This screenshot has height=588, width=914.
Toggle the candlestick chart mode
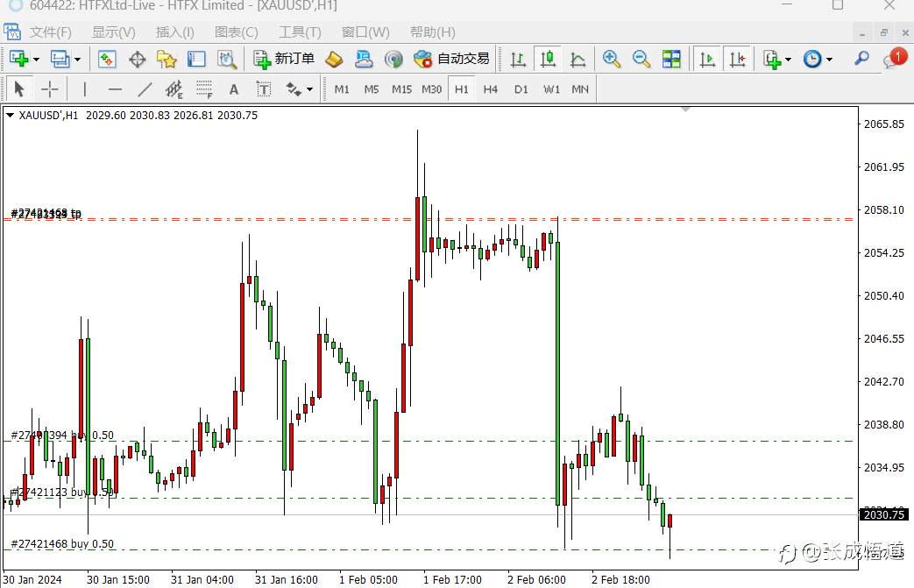(x=548, y=59)
